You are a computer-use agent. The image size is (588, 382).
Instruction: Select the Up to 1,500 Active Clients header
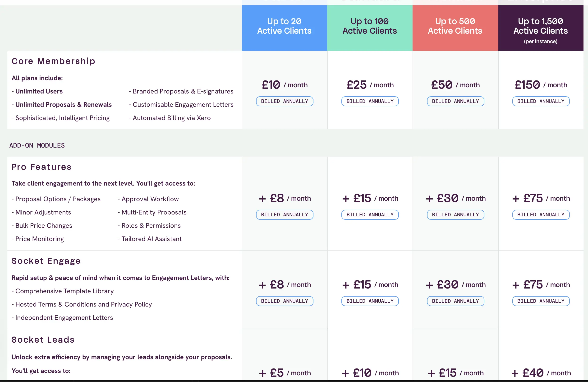[541, 28]
